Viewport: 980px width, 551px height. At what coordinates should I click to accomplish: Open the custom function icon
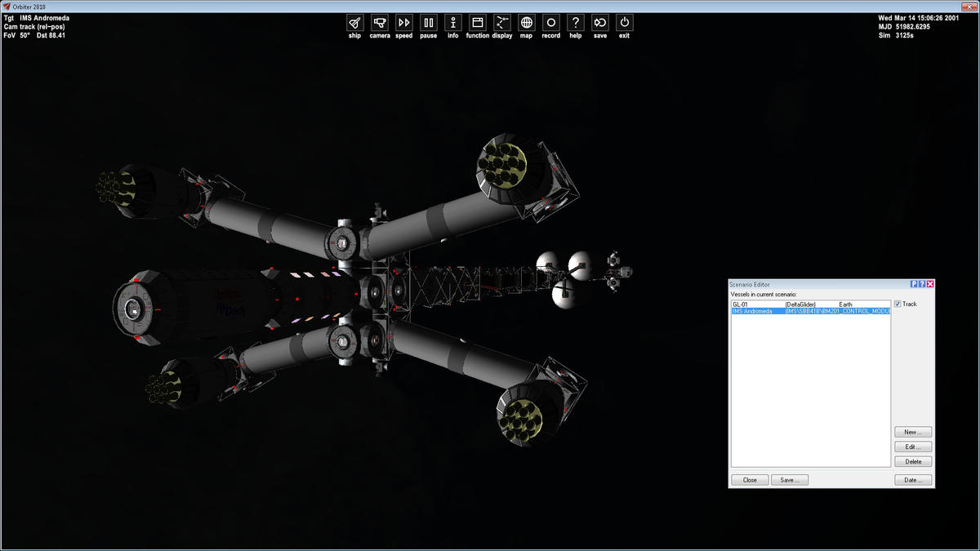pos(478,23)
